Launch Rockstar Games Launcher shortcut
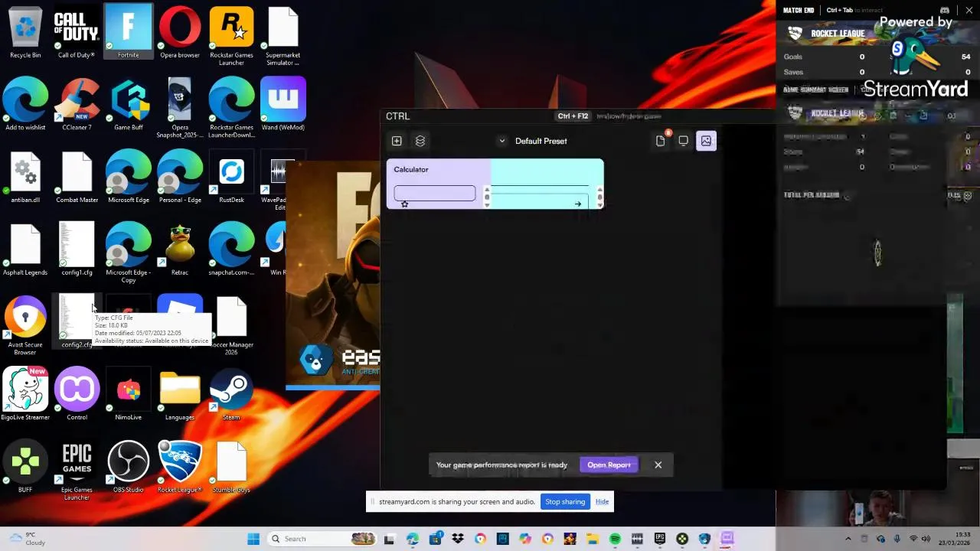 231,37
